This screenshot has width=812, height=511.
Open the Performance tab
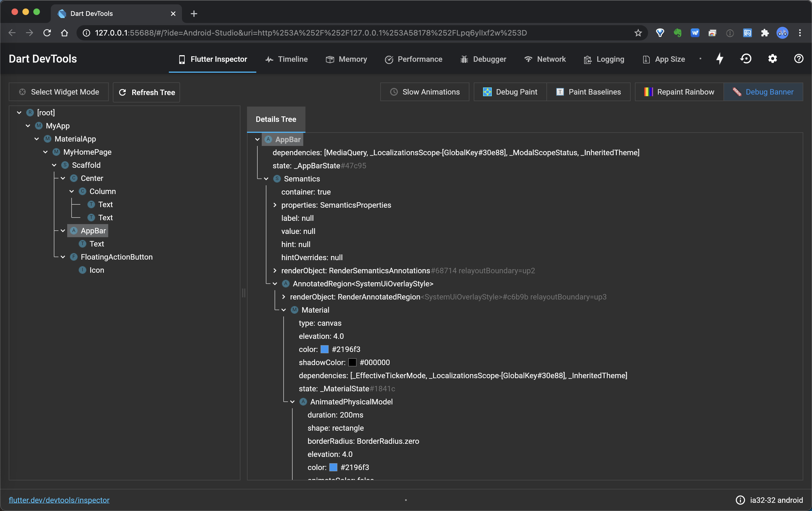[x=413, y=59]
